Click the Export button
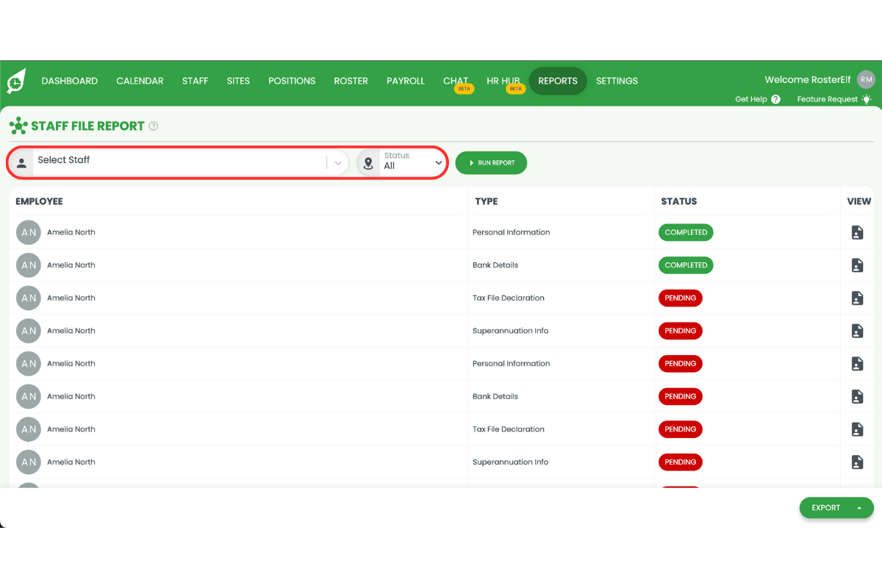The height and width of the screenshot is (588, 882). point(826,508)
